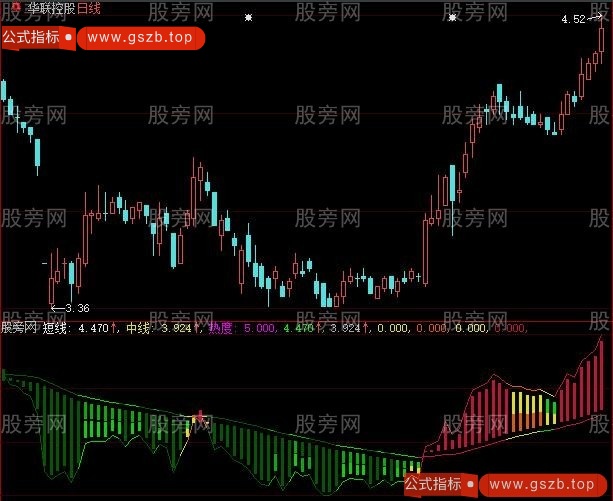Open the top 公式指标 badge
The width and height of the screenshot is (613, 501).
(30, 38)
